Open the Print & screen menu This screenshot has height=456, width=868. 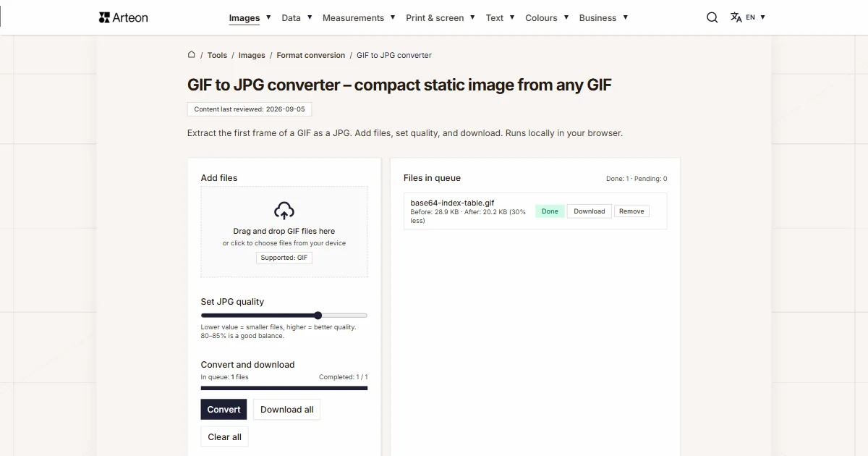435,18
